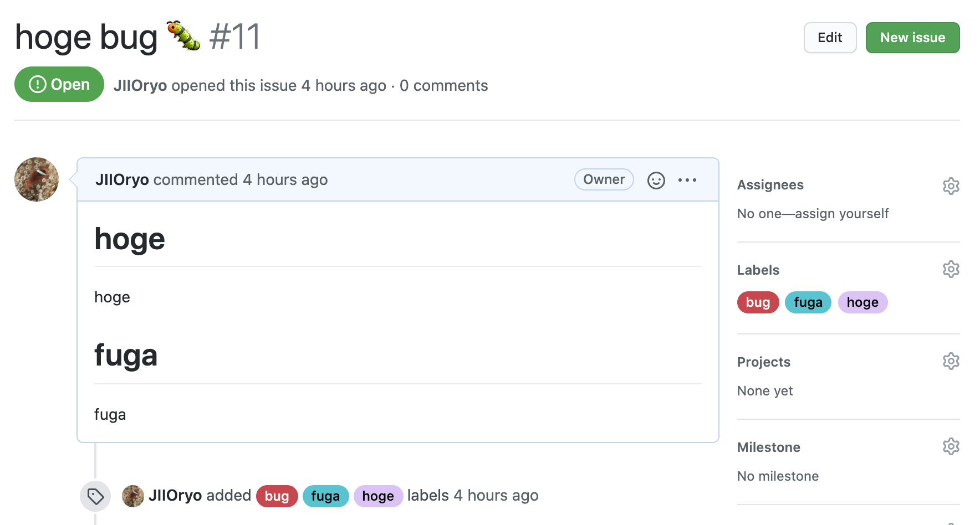Viewport: 980px width, 525px height.
Task: Click the label tag timeline icon
Action: click(x=95, y=496)
